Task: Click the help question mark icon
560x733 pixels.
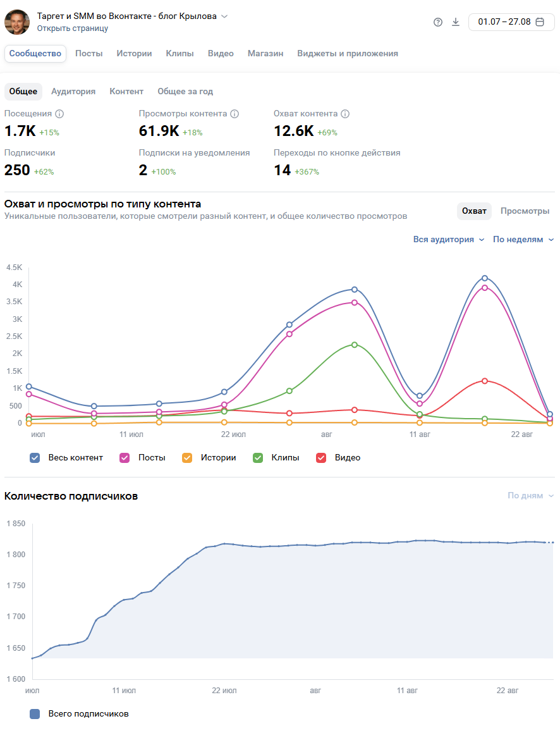Action: (x=438, y=22)
